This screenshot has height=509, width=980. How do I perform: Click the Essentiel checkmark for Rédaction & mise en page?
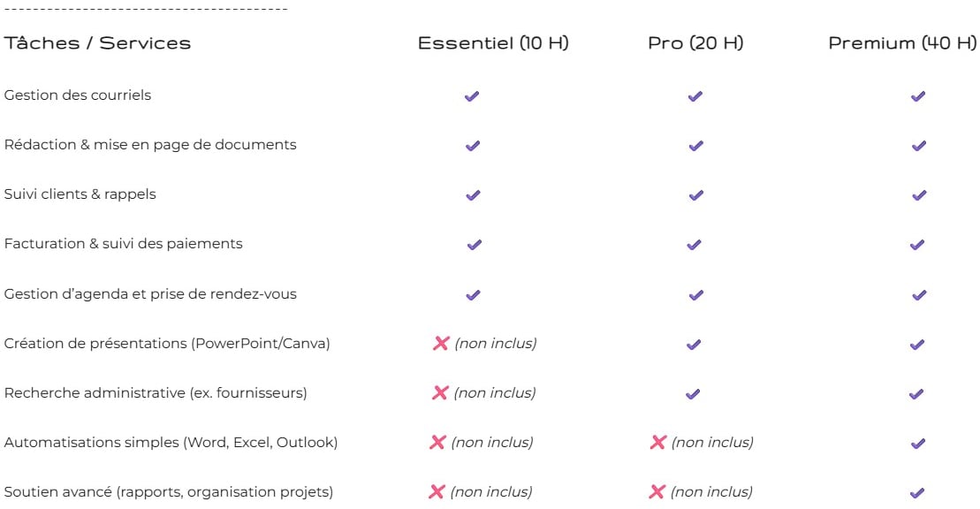(x=473, y=146)
